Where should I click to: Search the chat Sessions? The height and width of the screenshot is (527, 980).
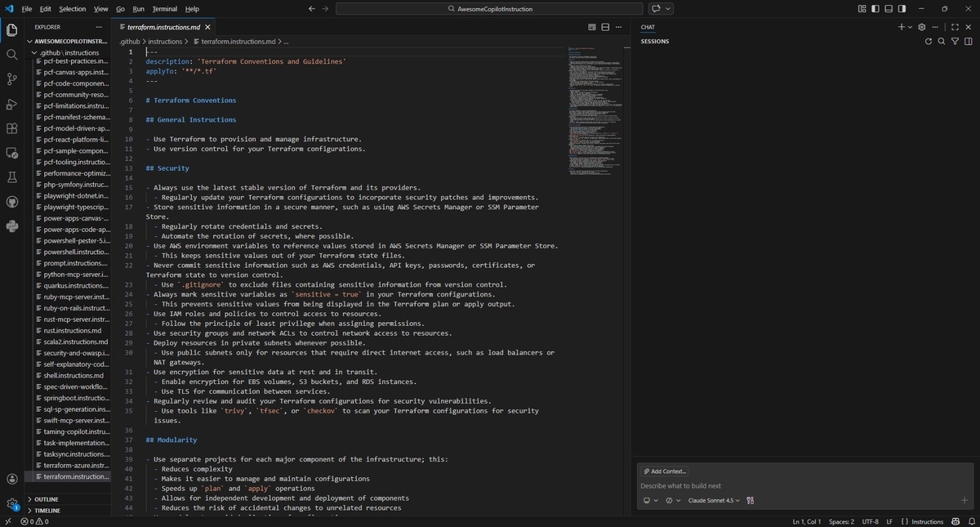[942, 41]
